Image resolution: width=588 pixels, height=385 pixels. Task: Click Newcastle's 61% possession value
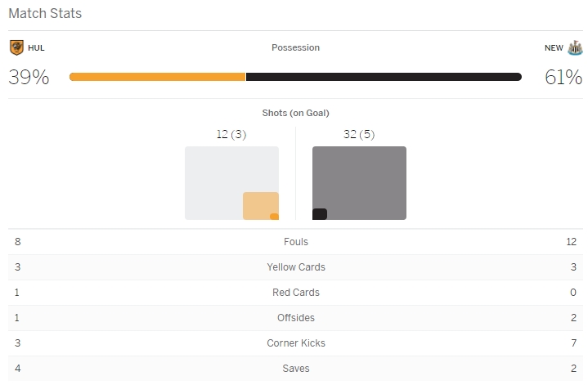tap(563, 78)
